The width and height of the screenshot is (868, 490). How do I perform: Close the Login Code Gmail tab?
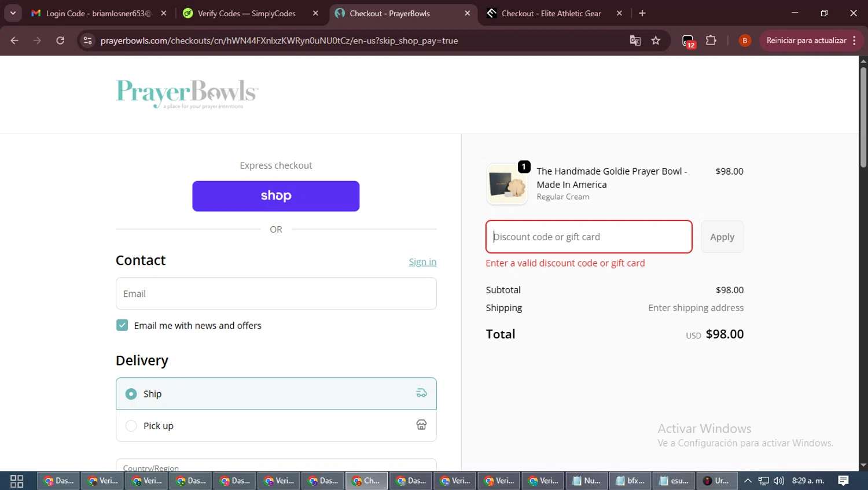pyautogui.click(x=164, y=13)
